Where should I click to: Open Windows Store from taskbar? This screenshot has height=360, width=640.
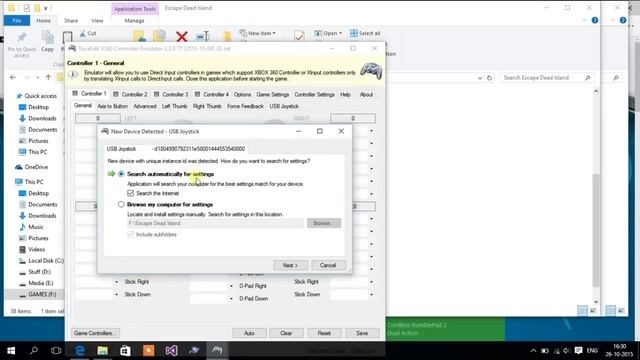[x=125, y=351]
